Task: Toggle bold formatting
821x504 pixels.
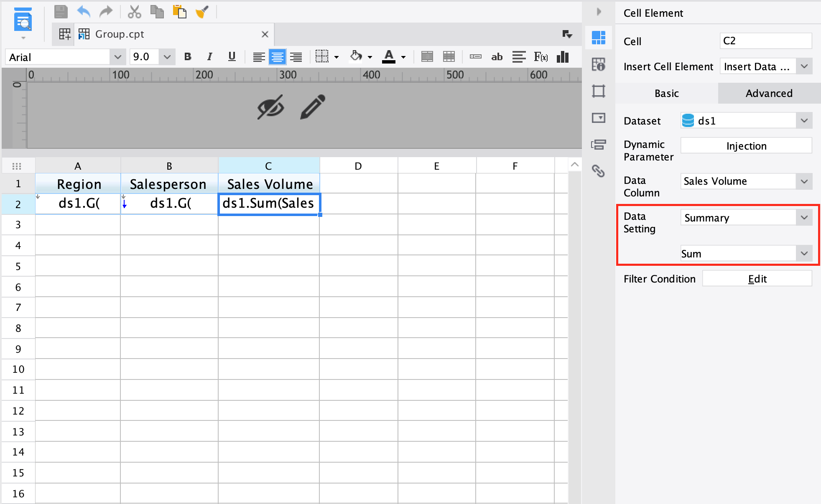Action: (x=188, y=57)
